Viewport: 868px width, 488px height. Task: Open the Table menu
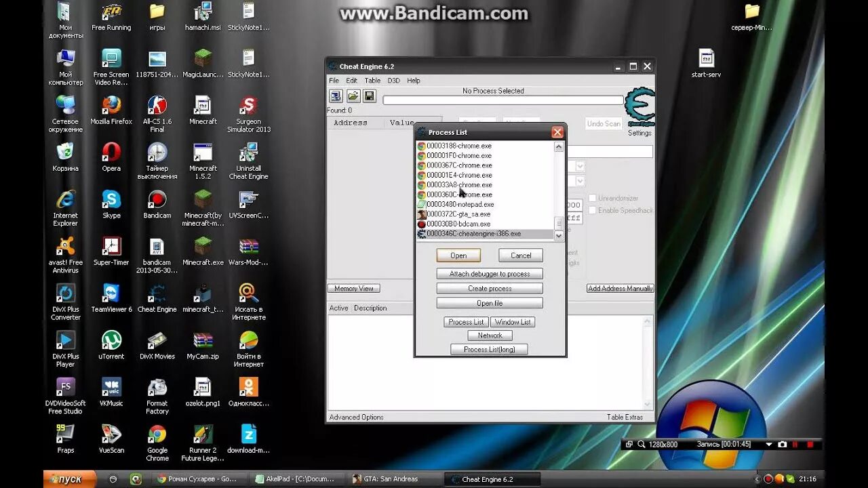[372, 80]
